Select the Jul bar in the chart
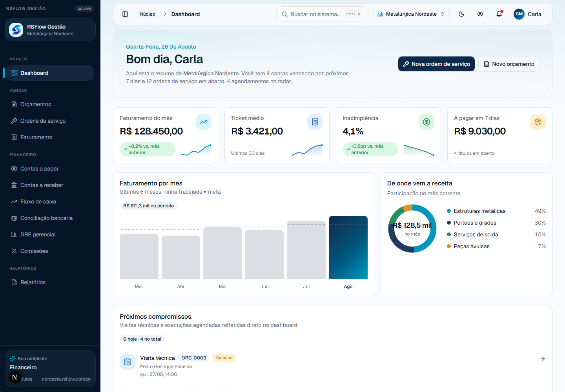The width and height of the screenshot is (565, 392). tap(306, 250)
